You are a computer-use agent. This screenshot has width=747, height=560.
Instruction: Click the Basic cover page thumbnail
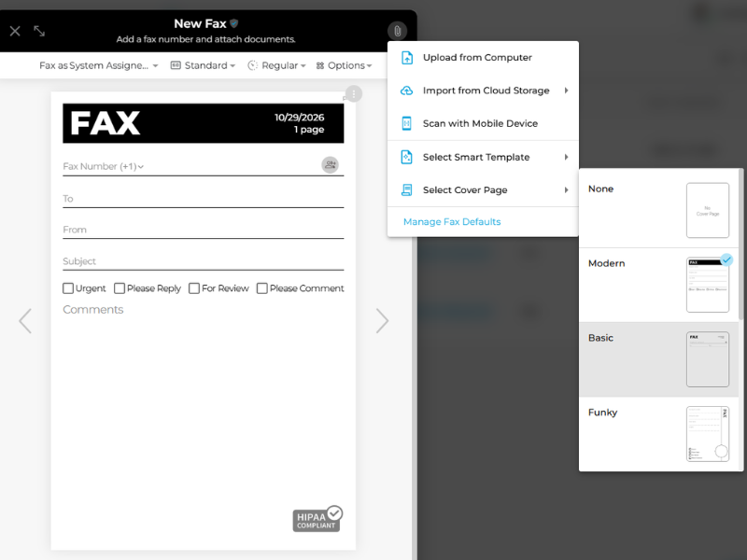708,359
